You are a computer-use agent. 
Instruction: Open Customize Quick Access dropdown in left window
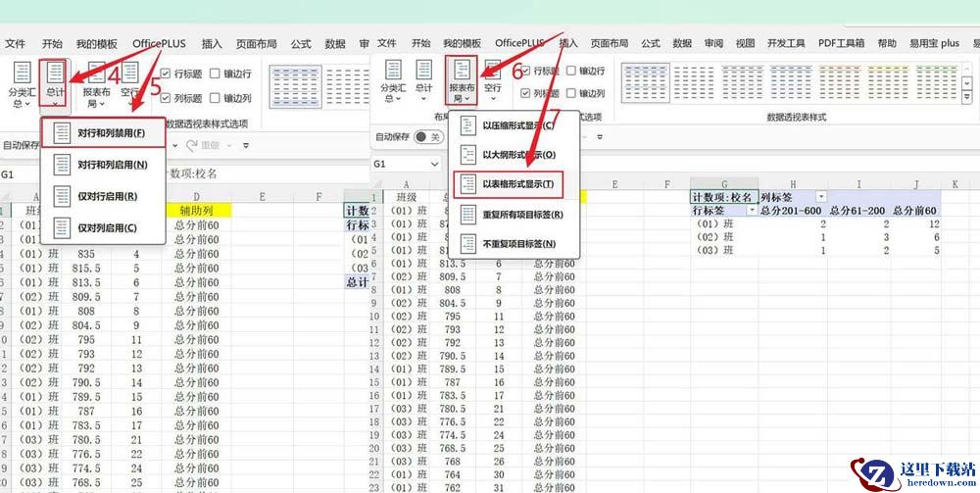point(246,145)
